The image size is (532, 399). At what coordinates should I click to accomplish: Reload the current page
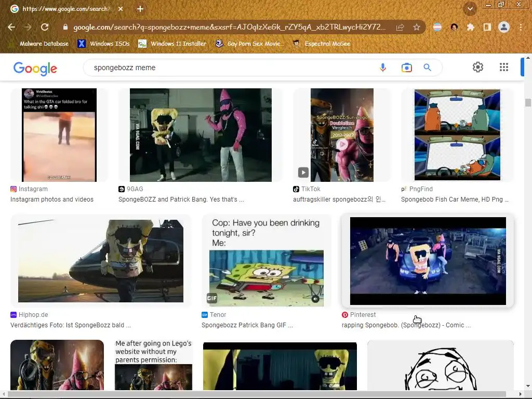pyautogui.click(x=45, y=27)
